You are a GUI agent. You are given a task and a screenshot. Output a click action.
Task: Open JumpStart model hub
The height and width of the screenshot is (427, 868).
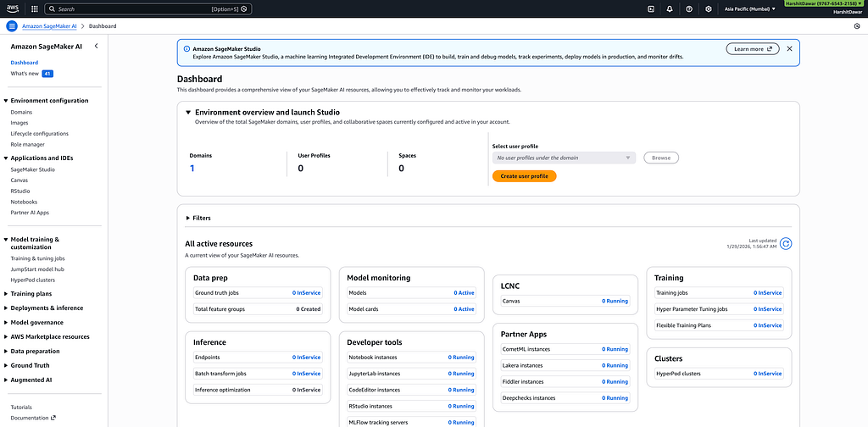(x=37, y=269)
